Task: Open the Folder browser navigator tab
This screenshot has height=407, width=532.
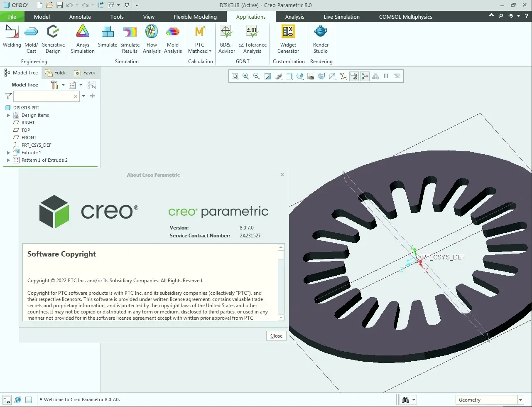Action: [x=56, y=73]
